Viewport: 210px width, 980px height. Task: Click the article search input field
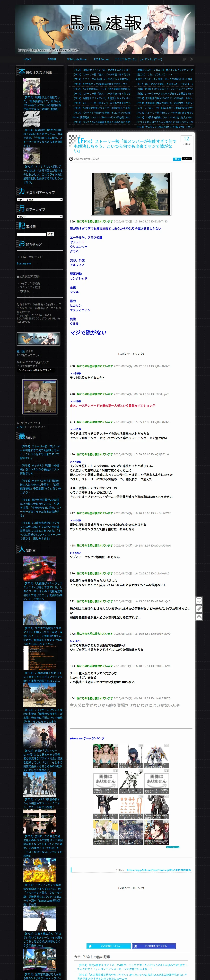(31, 234)
